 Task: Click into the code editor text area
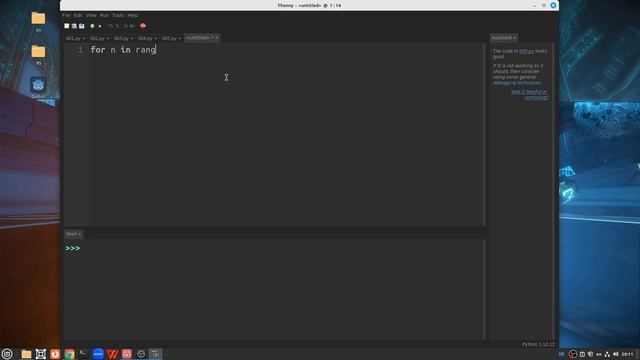point(286,135)
